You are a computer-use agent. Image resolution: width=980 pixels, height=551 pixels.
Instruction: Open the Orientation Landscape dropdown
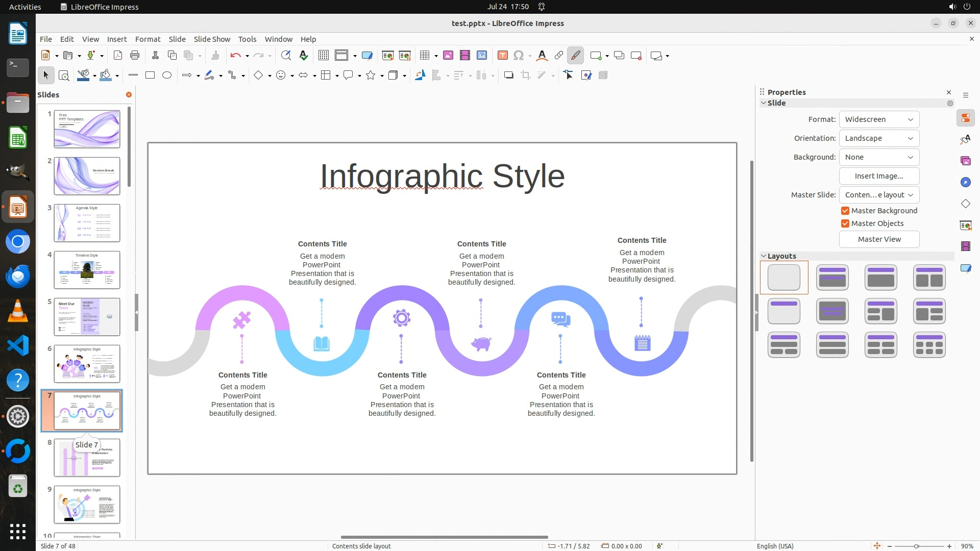(x=878, y=138)
